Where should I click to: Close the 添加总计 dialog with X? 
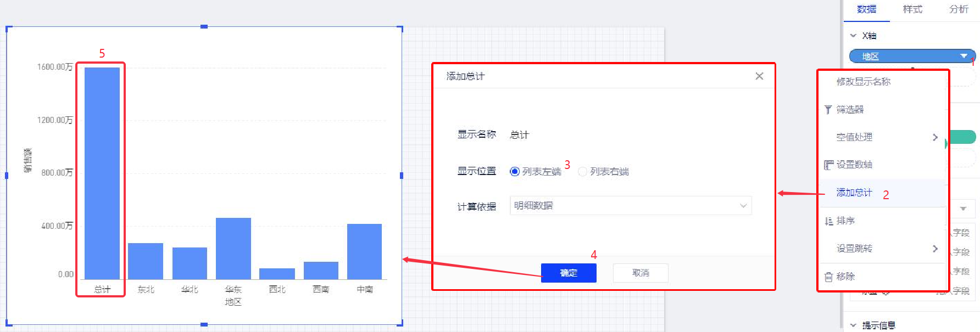(x=759, y=76)
